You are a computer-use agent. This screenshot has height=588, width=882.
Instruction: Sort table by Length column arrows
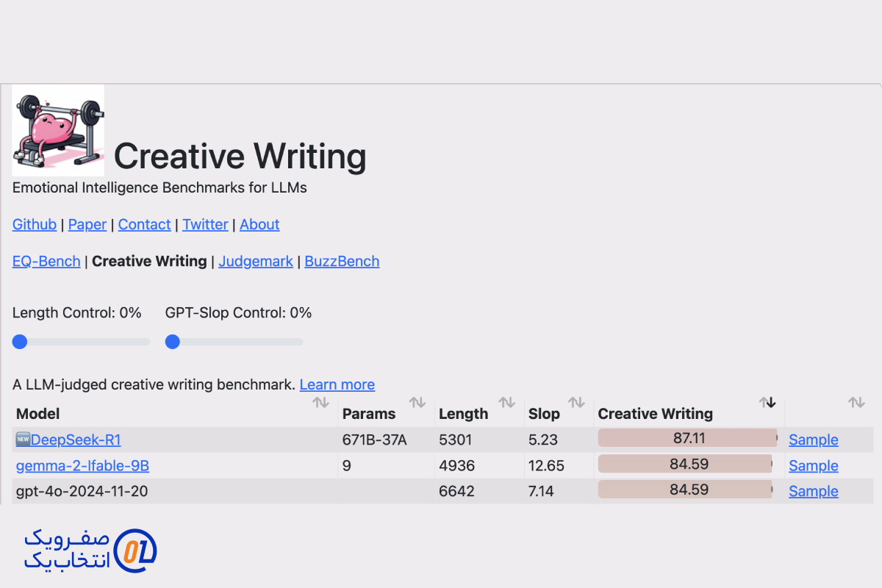click(x=506, y=402)
